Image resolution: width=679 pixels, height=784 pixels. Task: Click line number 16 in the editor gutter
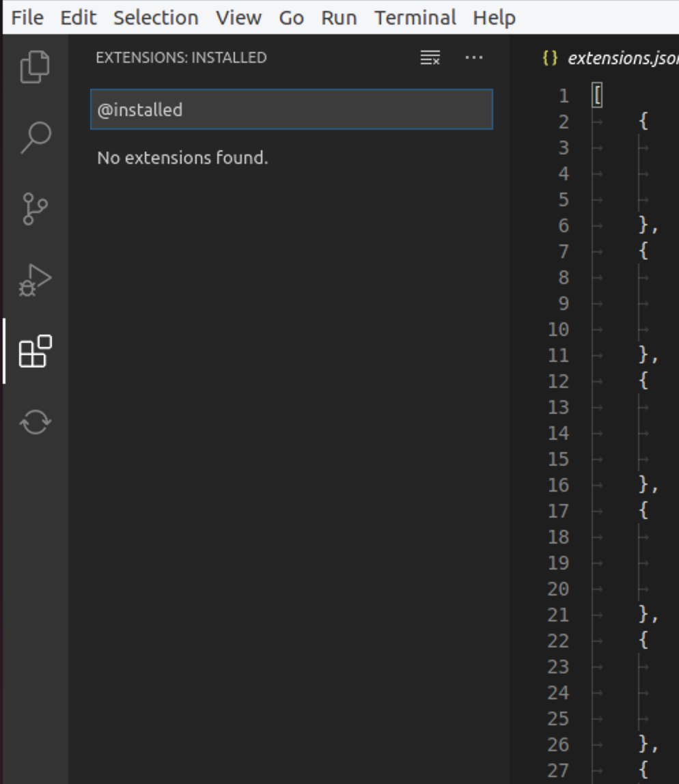559,485
